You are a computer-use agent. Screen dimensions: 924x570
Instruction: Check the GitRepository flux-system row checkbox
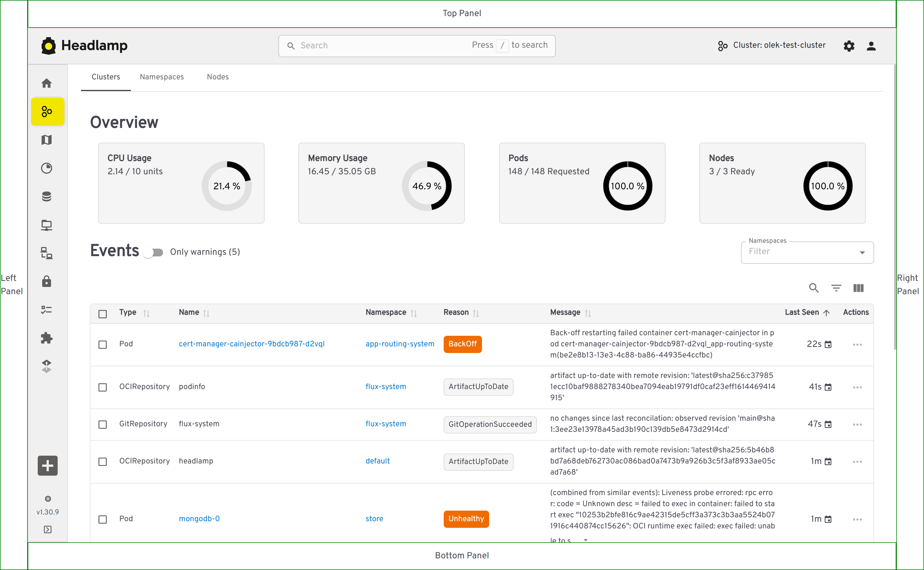click(102, 425)
